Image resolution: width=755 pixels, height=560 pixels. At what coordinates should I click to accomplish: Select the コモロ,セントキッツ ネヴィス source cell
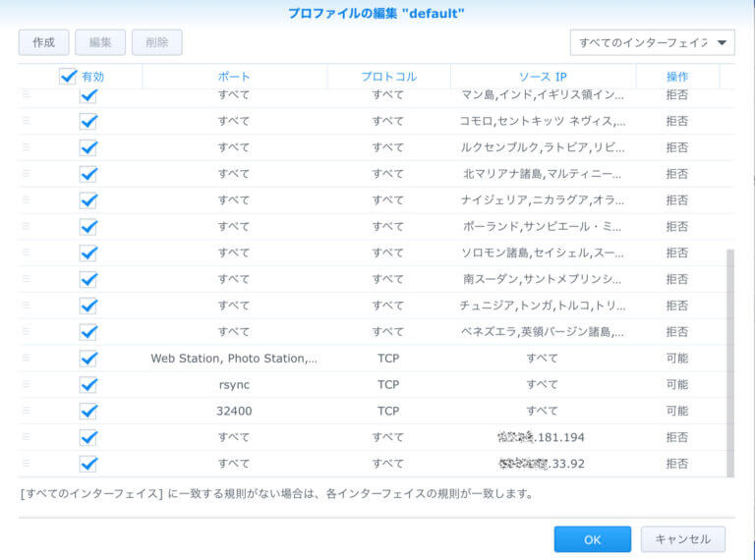543,121
